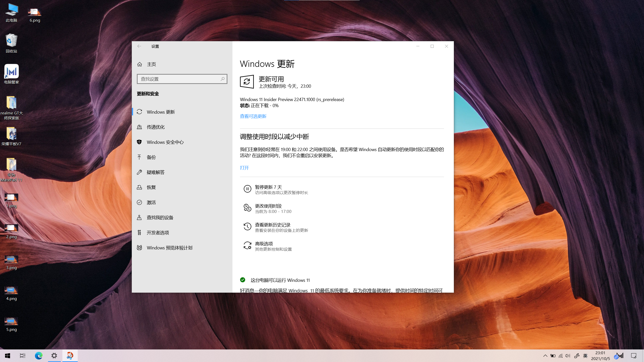Screen dimensions: 644x362
Task: Open the clock showing 23:01
Action: 600,356
